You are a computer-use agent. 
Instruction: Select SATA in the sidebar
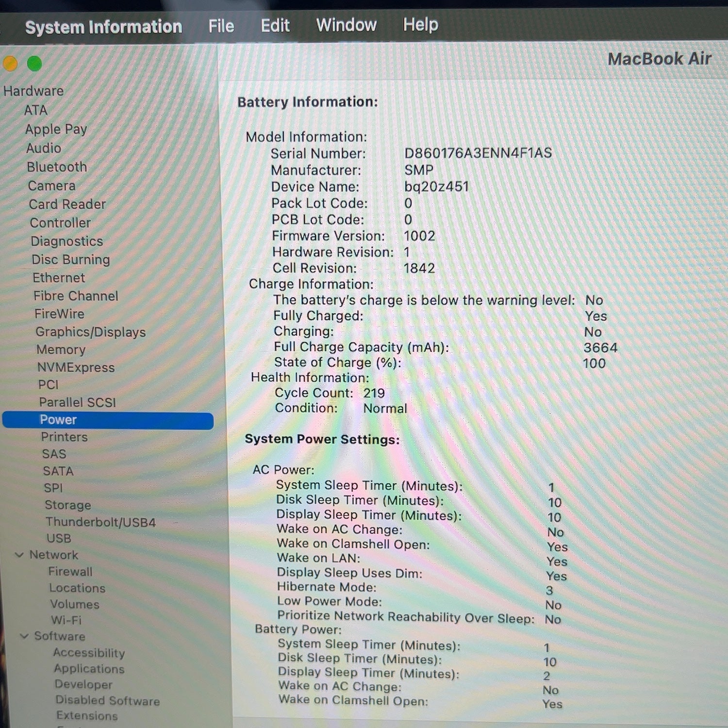[x=58, y=471]
